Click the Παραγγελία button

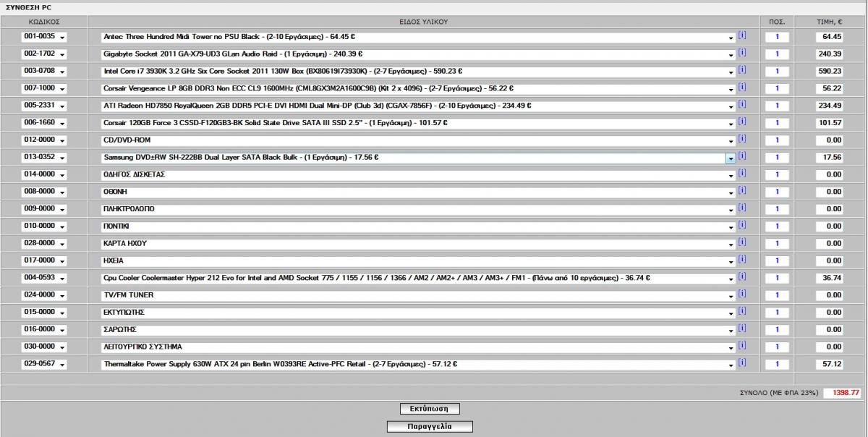[x=430, y=426]
